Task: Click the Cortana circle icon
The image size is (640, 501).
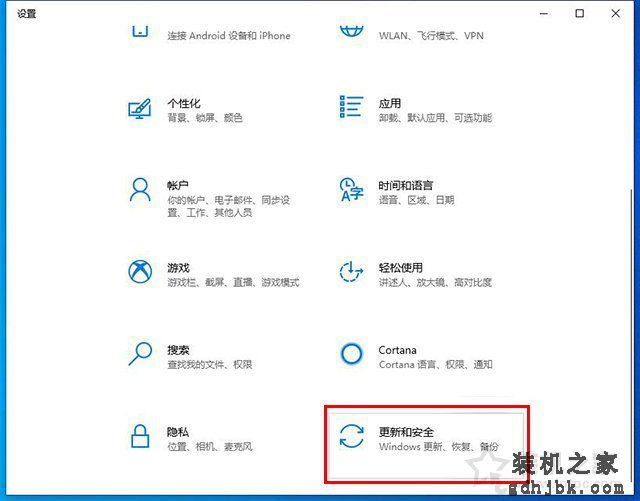Action: click(351, 354)
